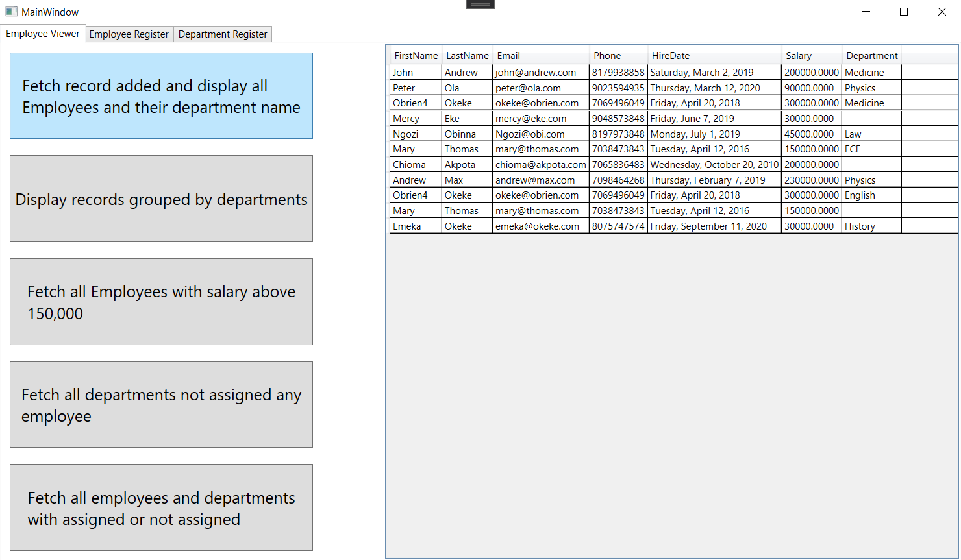Click the MainWindow app icon in title bar
The width and height of the screenshot is (961, 560).
[x=11, y=12]
